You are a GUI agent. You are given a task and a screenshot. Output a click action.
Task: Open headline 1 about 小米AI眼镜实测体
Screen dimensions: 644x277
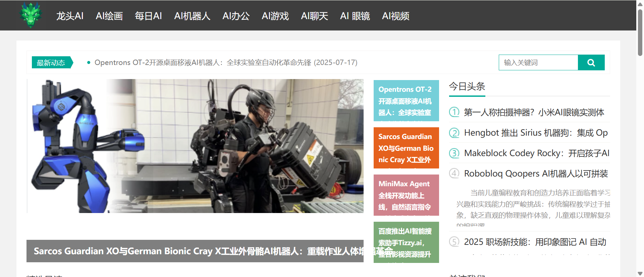pos(534,112)
